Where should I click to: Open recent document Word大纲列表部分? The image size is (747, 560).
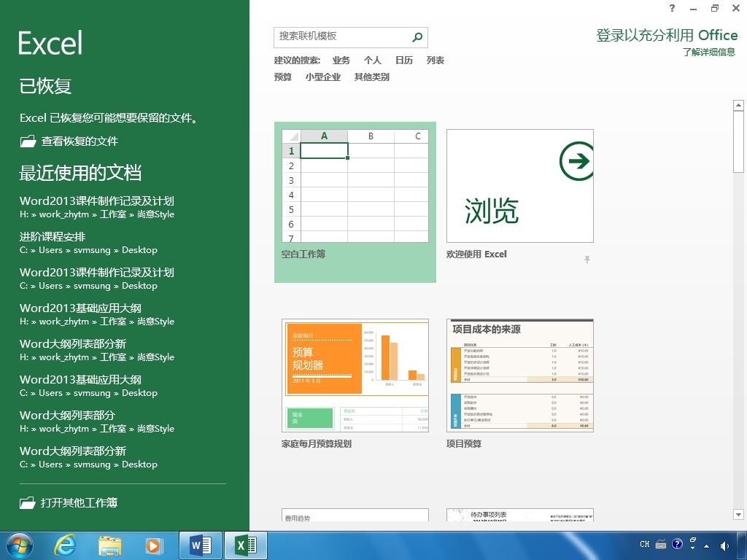(97, 421)
